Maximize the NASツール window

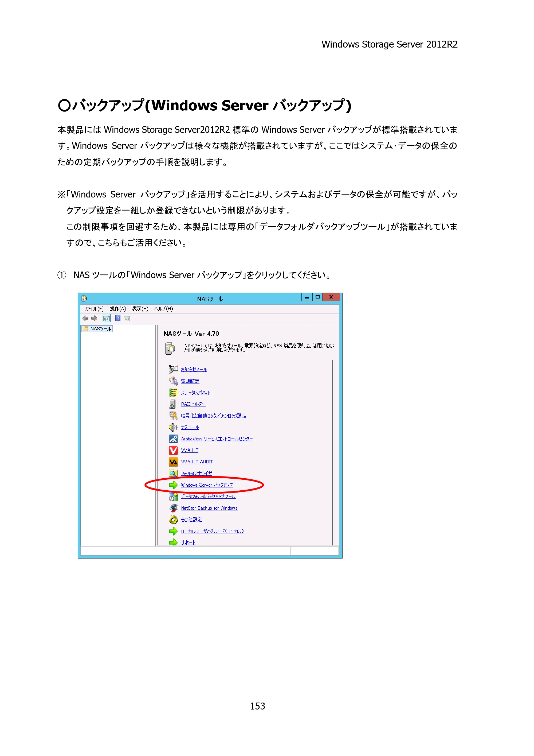pos(317,297)
